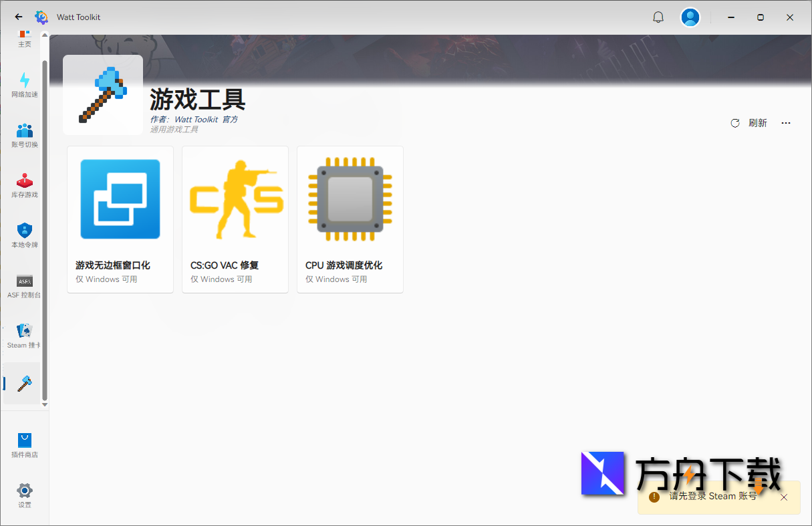Click the back arrow navigation icon
Viewport: 812px width, 526px height.
(18, 17)
